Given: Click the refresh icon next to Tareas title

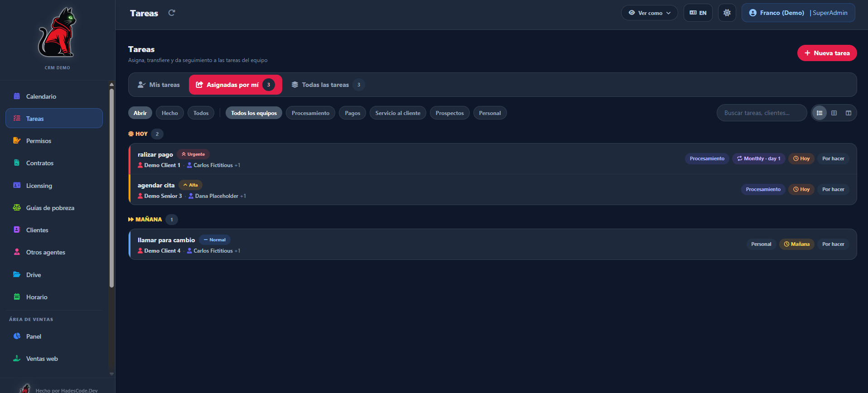Looking at the screenshot, I should coord(172,13).
